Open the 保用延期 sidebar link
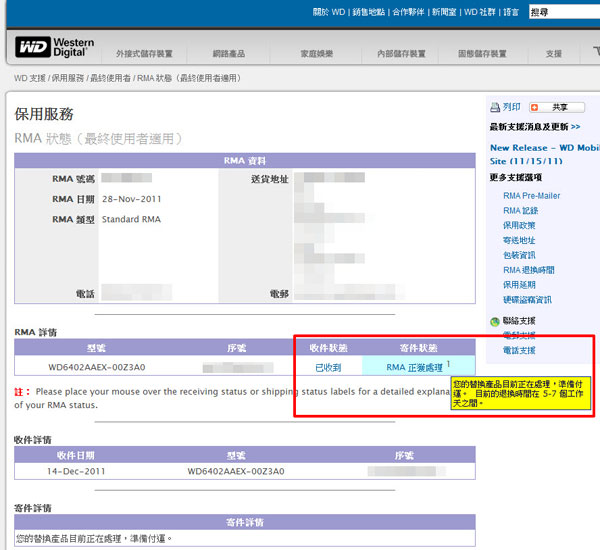 [519, 285]
